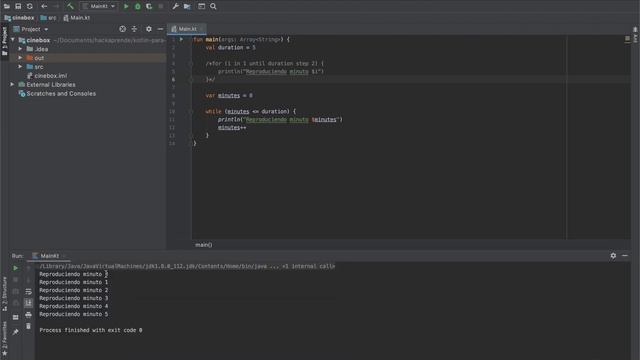Select the out folder row

tap(88, 58)
